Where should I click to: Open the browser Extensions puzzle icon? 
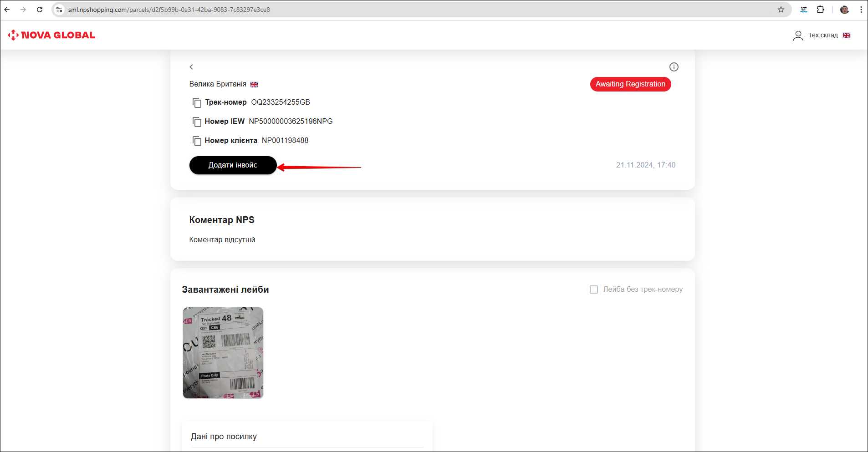coord(820,10)
